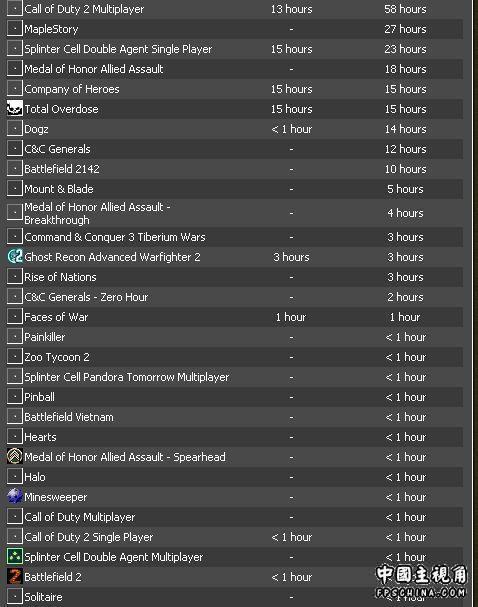Screen dimensions: 478x607
Task: Click the Battlefield 2 icon
Action: pyautogui.click(x=15, y=577)
